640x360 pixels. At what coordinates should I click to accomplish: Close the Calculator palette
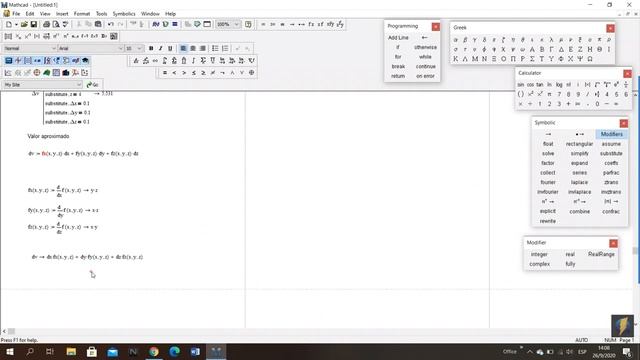(x=627, y=73)
